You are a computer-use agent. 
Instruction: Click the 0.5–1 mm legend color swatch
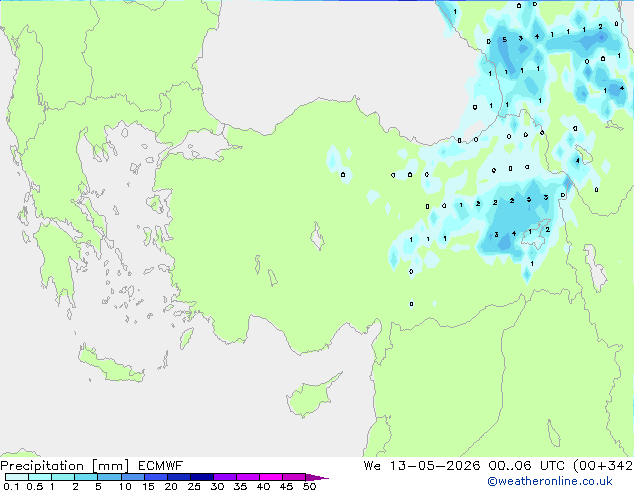(x=40, y=477)
